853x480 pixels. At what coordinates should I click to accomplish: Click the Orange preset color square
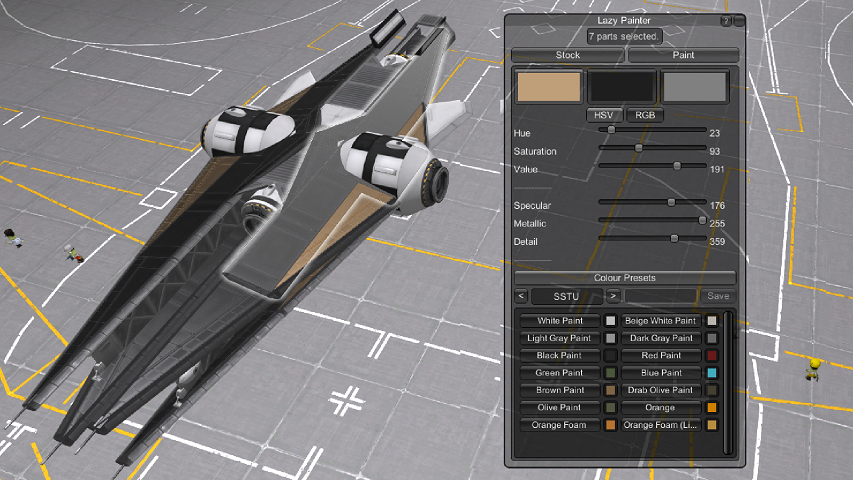[x=712, y=408]
